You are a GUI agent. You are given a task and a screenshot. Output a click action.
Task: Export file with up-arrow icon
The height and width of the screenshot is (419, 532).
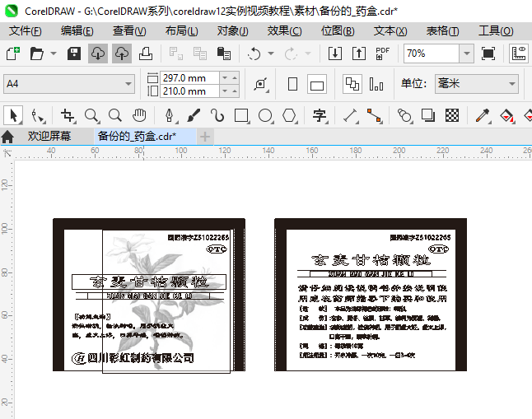point(358,54)
